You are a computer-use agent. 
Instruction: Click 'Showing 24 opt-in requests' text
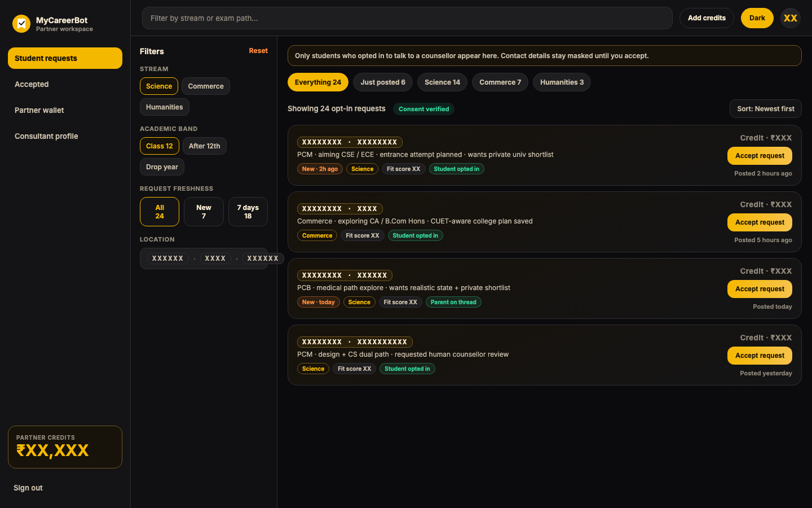[337, 108]
